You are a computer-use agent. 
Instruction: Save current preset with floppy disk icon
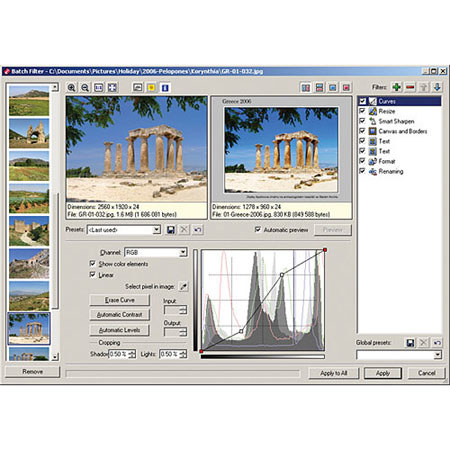tap(171, 230)
